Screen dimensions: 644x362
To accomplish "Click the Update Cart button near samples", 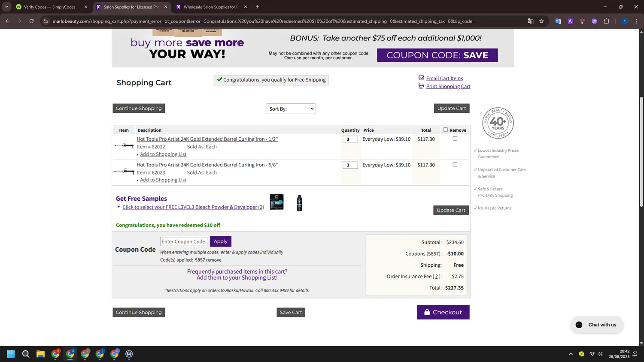I will (451, 210).
